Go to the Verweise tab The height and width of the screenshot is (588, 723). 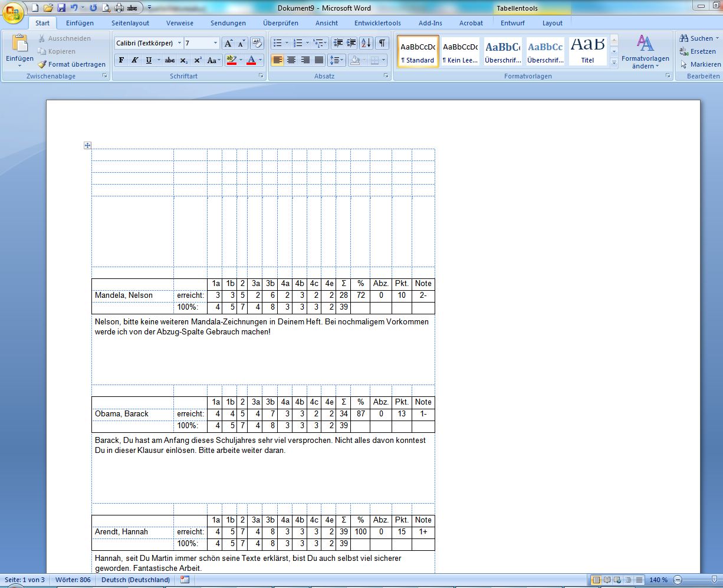click(180, 23)
